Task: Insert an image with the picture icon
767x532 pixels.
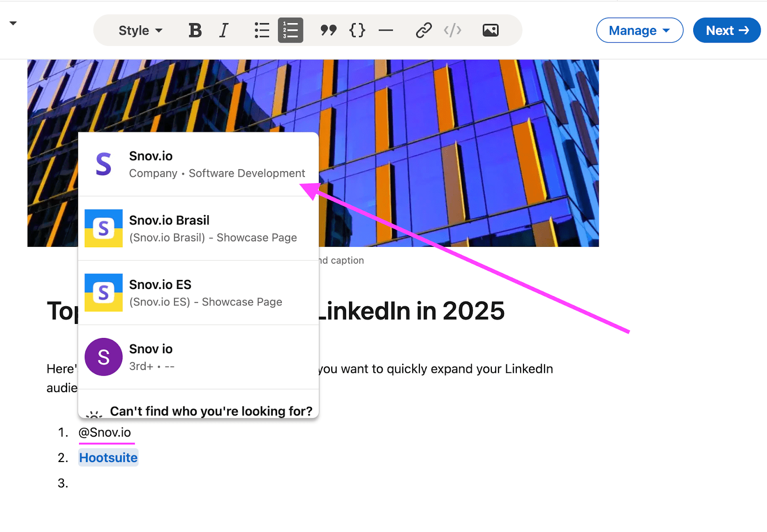Action: tap(490, 30)
